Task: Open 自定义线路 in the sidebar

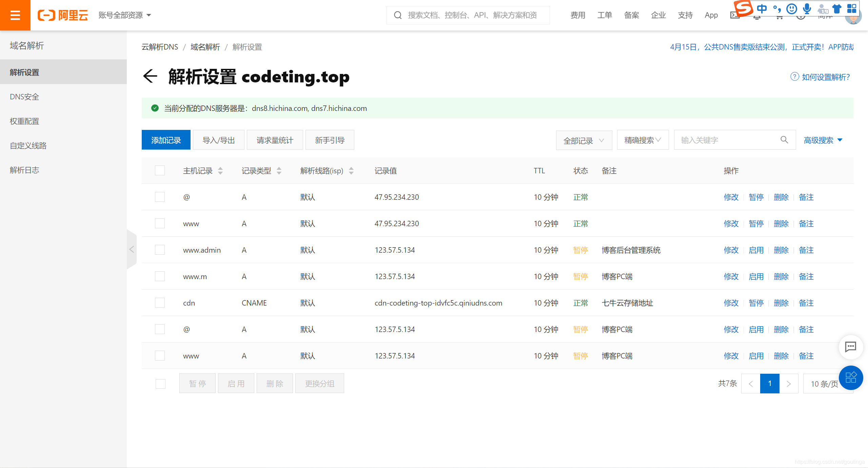Action: pos(63,145)
